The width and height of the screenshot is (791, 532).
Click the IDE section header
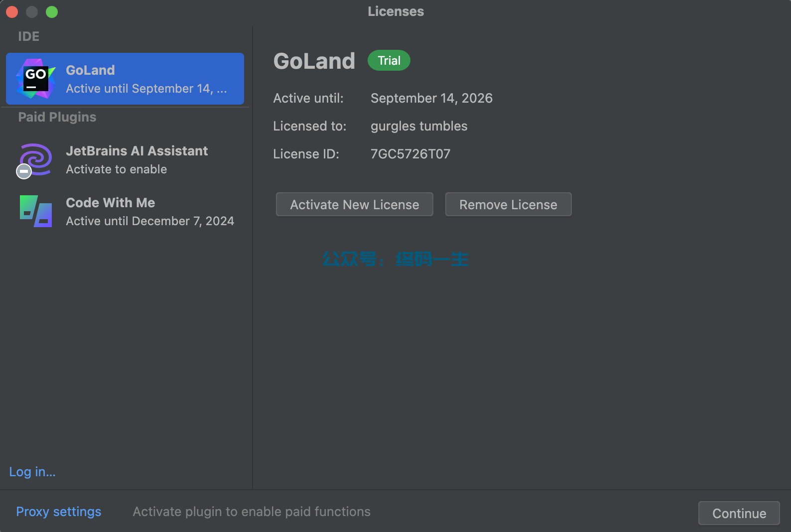point(29,36)
